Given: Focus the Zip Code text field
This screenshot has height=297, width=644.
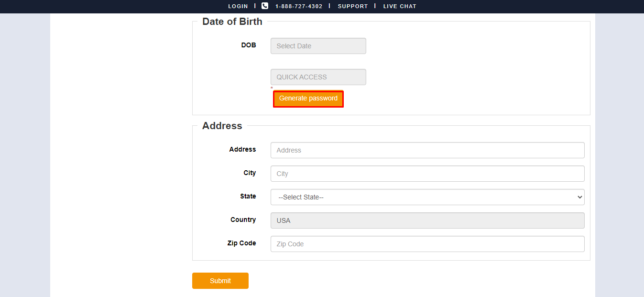Looking at the screenshot, I should point(427,244).
